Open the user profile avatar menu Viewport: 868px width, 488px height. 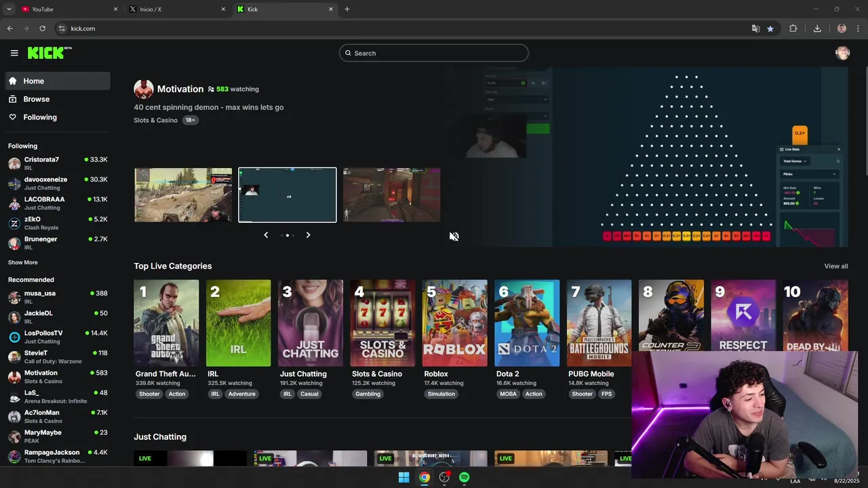coord(842,53)
